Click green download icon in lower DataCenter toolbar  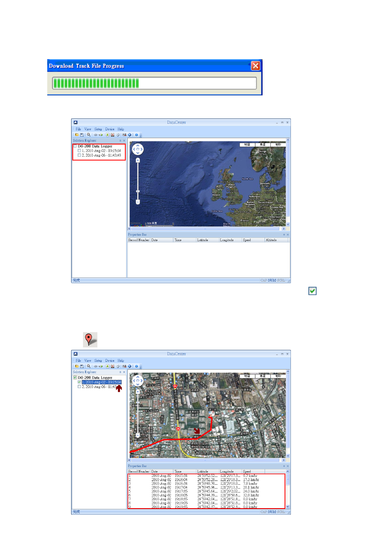107,366
